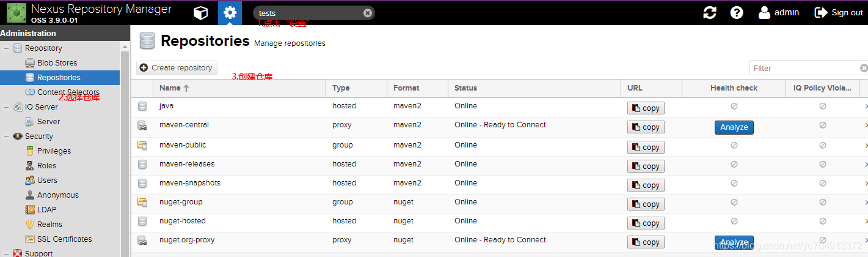Click the Nexus logo hexagon icon
The image size is (868, 257).
coord(16,12)
